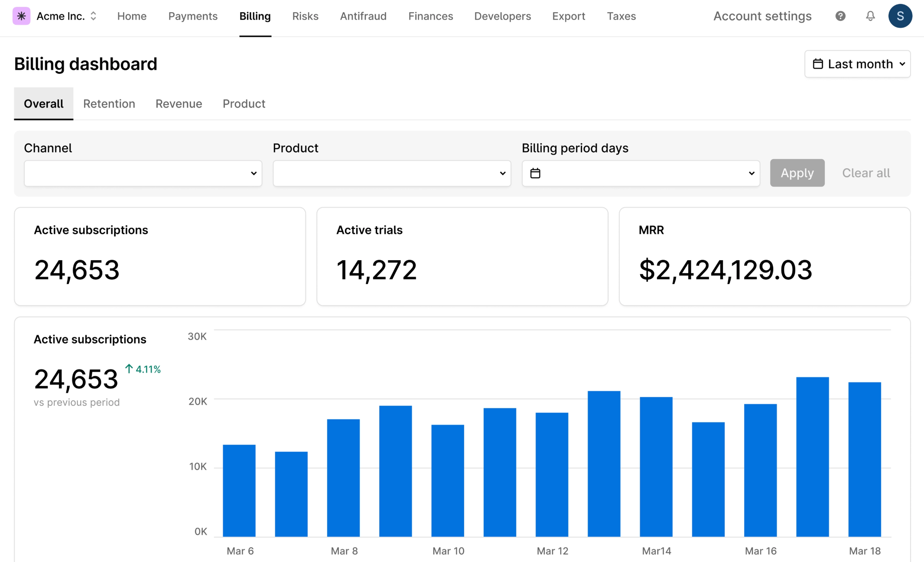Open the notifications bell
This screenshot has width=924, height=562.
[870, 16]
